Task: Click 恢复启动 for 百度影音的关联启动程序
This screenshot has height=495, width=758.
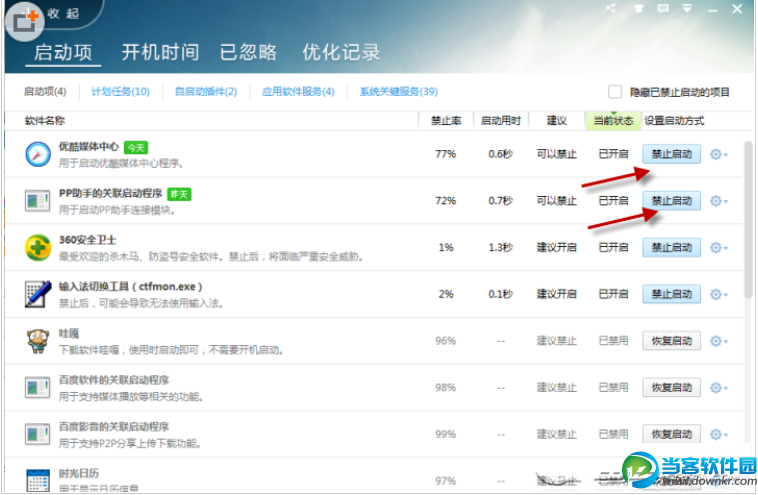Action: point(671,434)
